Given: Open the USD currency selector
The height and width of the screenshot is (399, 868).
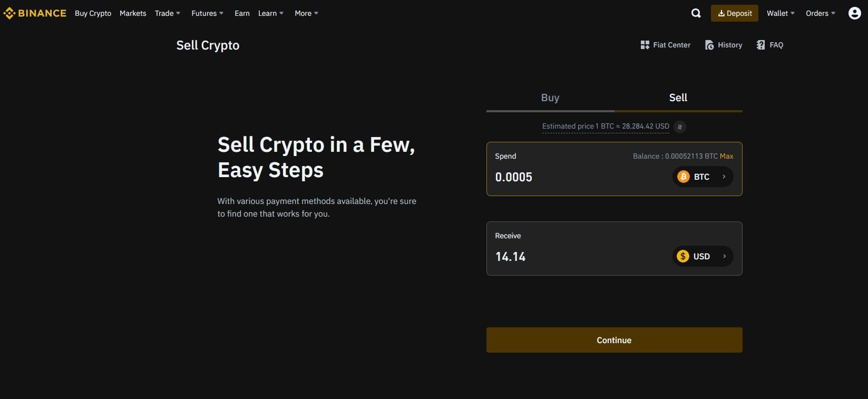Looking at the screenshot, I should point(703,256).
